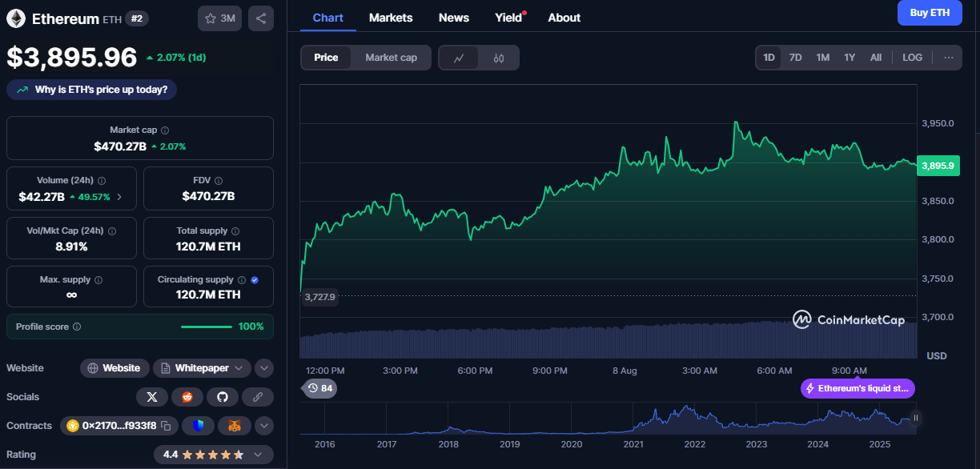Open Volume (24h) details arrow
980x469 pixels.
click(x=120, y=197)
